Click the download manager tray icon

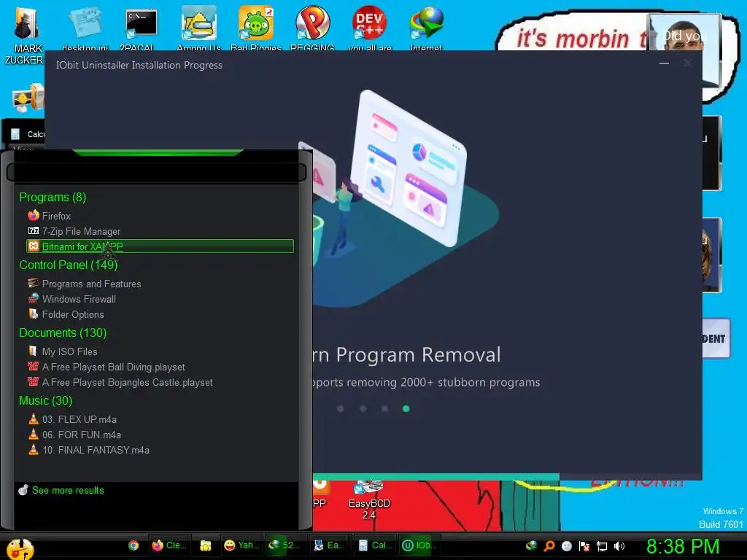click(x=531, y=545)
